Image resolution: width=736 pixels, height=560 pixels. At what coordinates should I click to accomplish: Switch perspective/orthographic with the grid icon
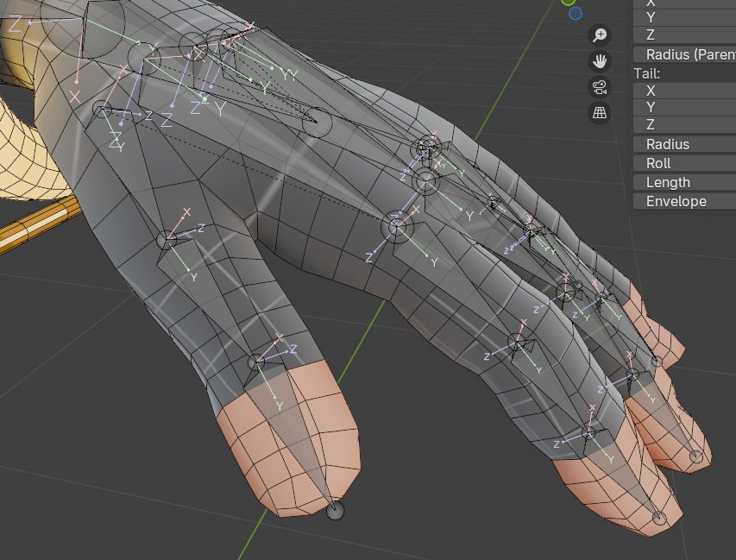pyautogui.click(x=600, y=113)
